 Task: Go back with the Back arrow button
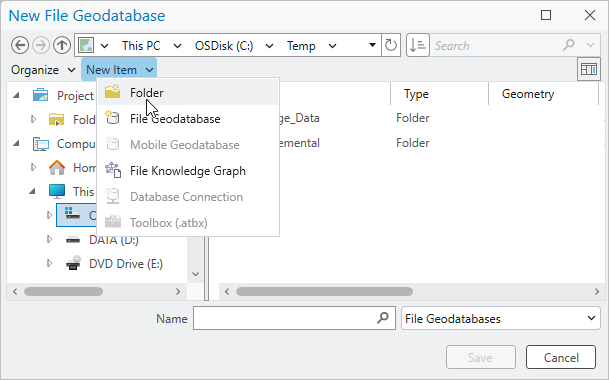click(20, 45)
